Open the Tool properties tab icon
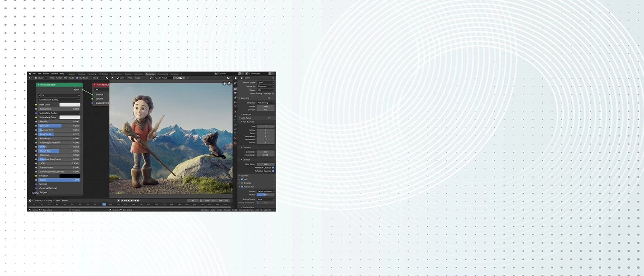 [x=235, y=84]
